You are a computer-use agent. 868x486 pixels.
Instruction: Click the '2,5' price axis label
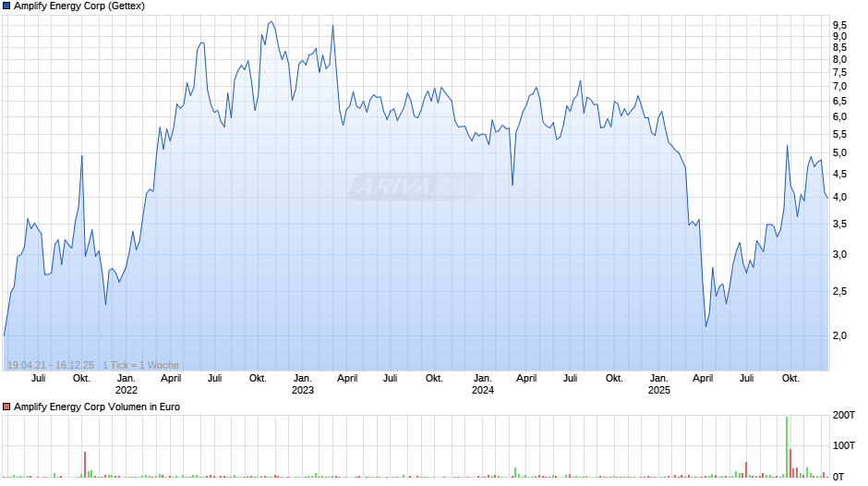(x=839, y=291)
